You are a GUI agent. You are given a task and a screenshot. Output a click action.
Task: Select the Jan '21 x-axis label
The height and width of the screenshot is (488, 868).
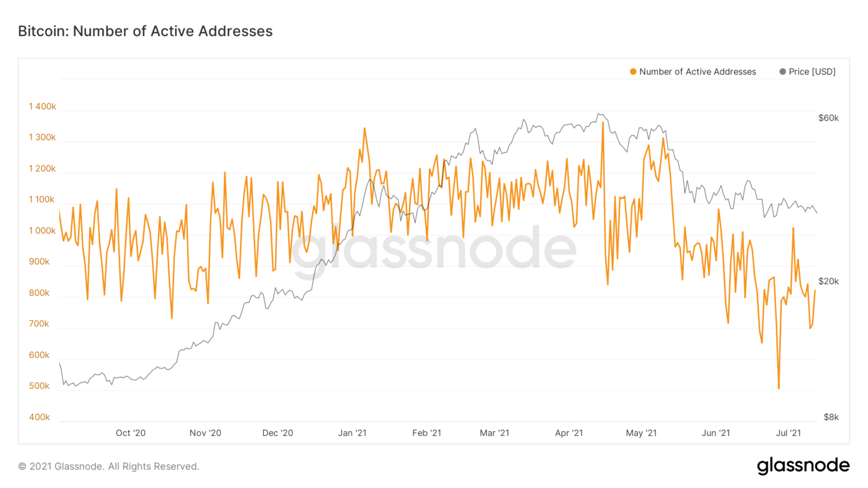352,433
